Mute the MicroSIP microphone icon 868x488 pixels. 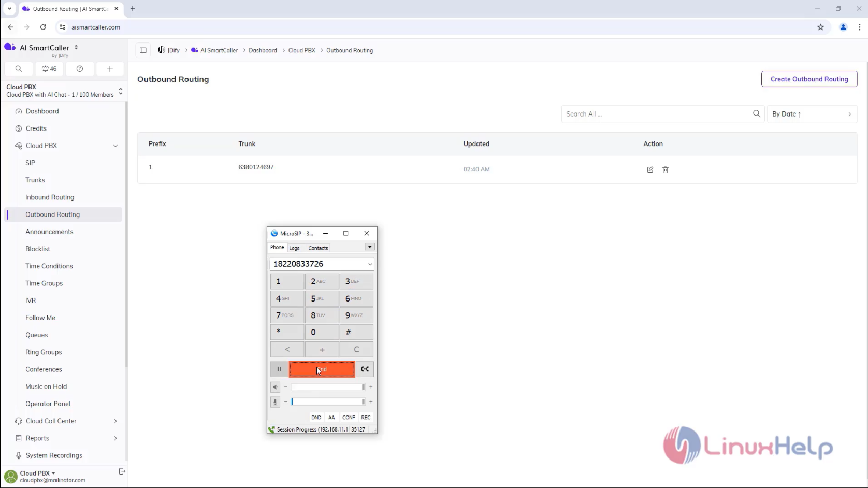275,401
